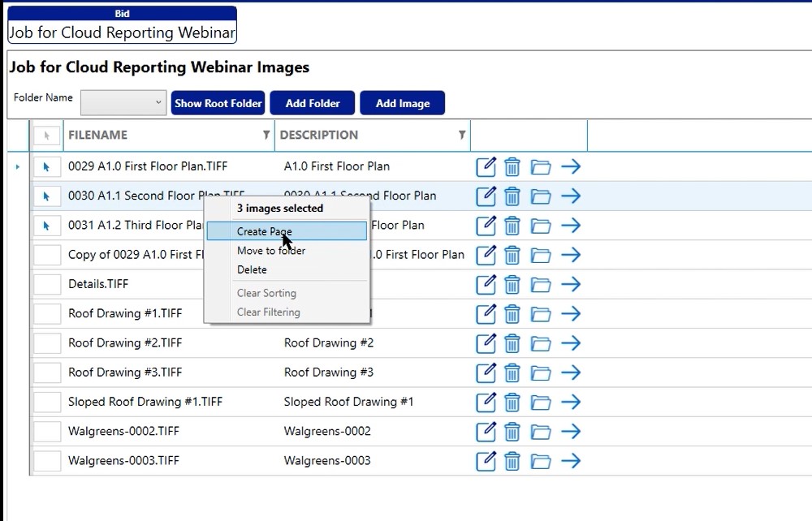Select Move to folder menu option
This screenshot has width=812, height=521.
click(271, 251)
